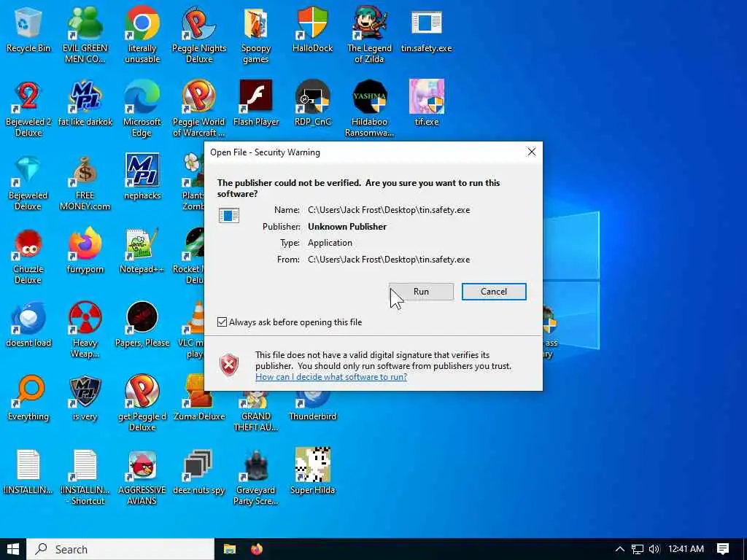Open How can I decide what software to run link
Image resolution: width=747 pixels, height=560 pixels.
[331, 377]
